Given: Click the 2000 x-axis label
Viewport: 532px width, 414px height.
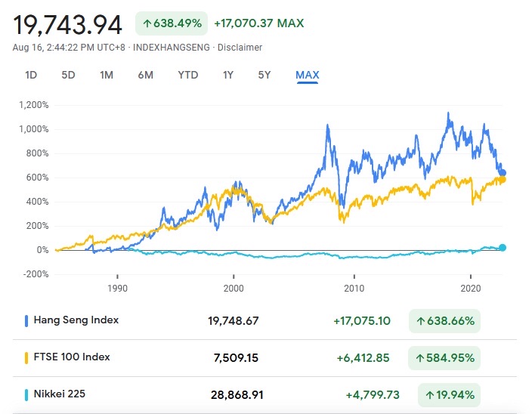Looking at the screenshot, I should pos(234,289).
